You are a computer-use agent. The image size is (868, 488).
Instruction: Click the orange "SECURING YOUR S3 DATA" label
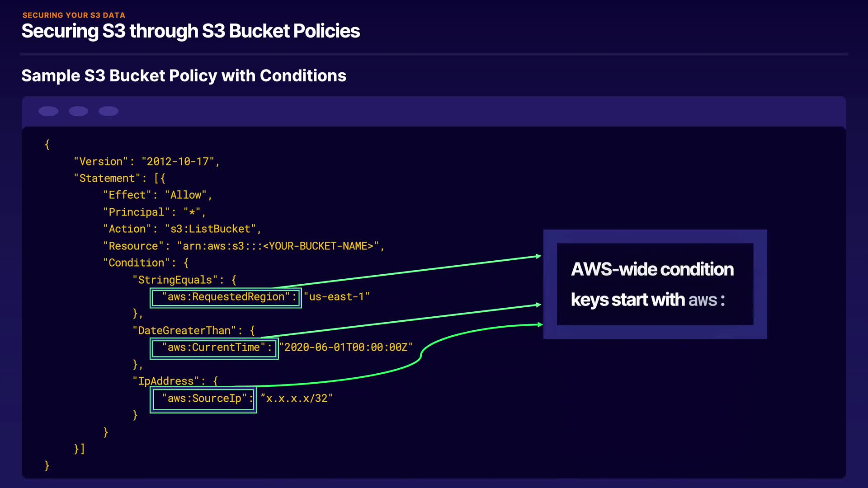74,15
